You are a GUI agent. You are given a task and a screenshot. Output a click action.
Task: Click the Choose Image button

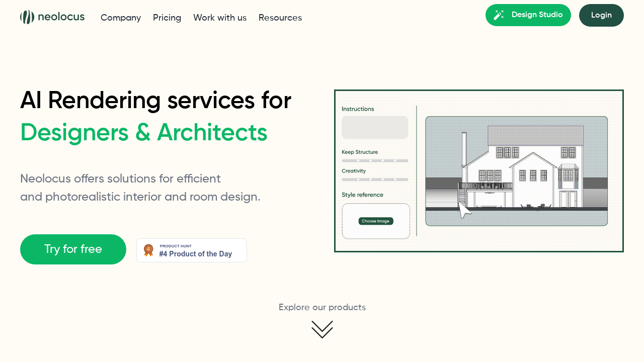pyautogui.click(x=376, y=221)
